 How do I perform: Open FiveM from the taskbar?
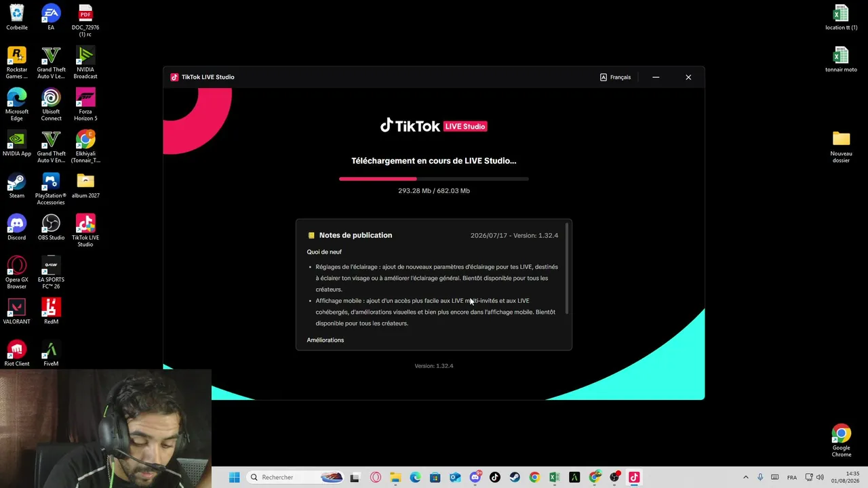point(574,477)
